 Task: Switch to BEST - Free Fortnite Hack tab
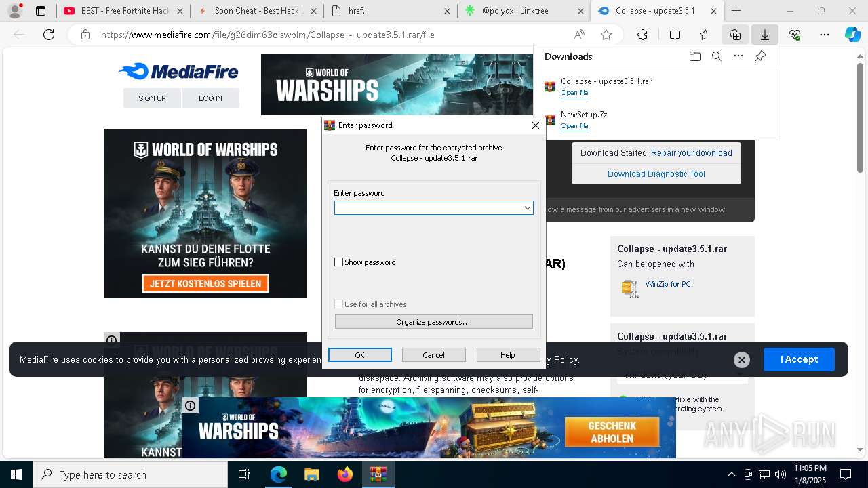(x=124, y=11)
